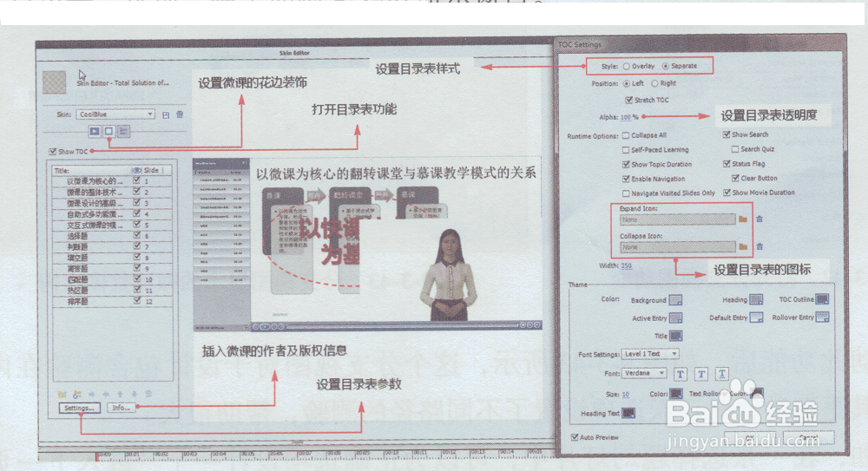Toggle the Auto Preview checkbox
Image resolution: width=868 pixels, height=471 pixels.
574,437
